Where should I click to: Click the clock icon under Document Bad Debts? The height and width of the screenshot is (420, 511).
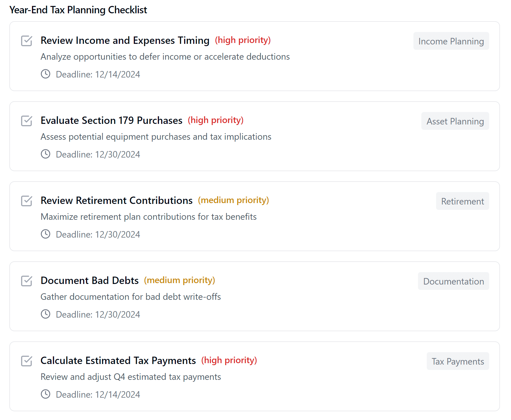click(46, 314)
